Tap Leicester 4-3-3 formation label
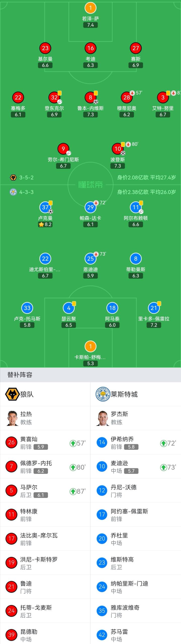 [x=26, y=192]
